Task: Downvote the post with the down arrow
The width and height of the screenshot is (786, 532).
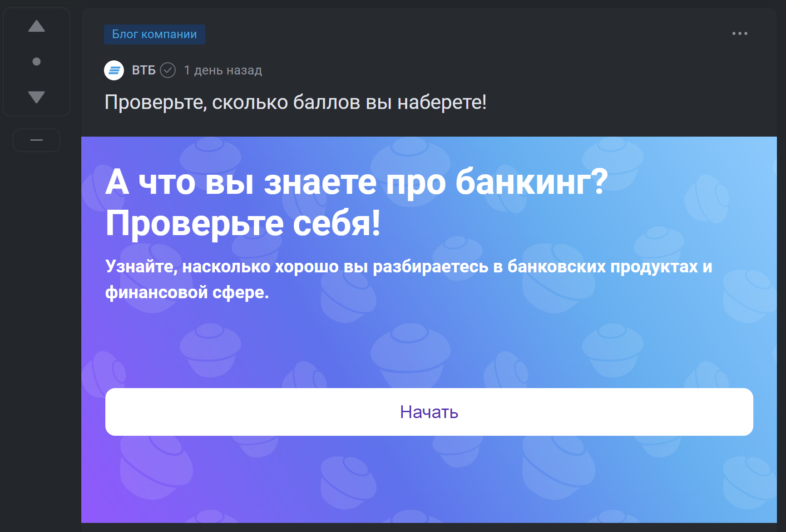Action: tap(36, 97)
